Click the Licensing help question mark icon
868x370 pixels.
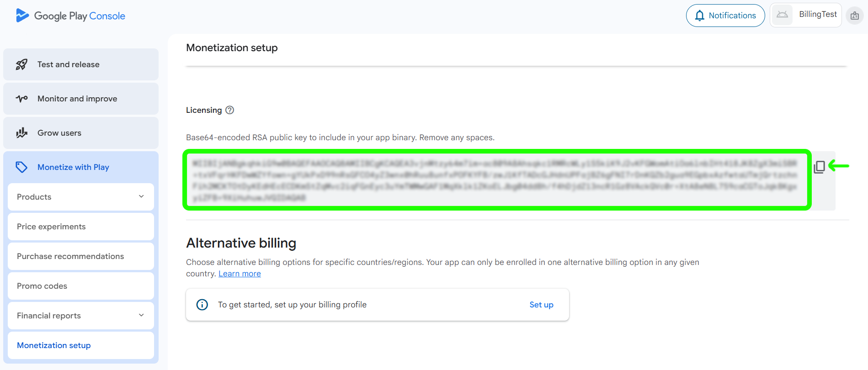pyautogui.click(x=230, y=110)
